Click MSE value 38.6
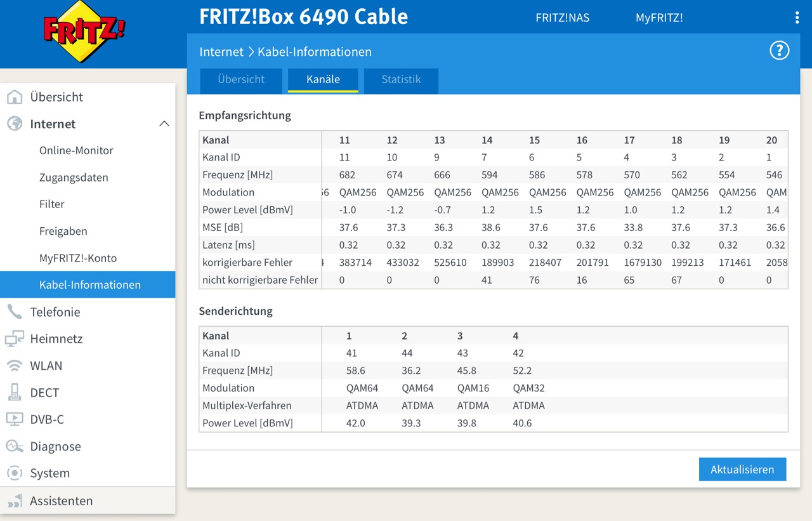 [x=491, y=227]
